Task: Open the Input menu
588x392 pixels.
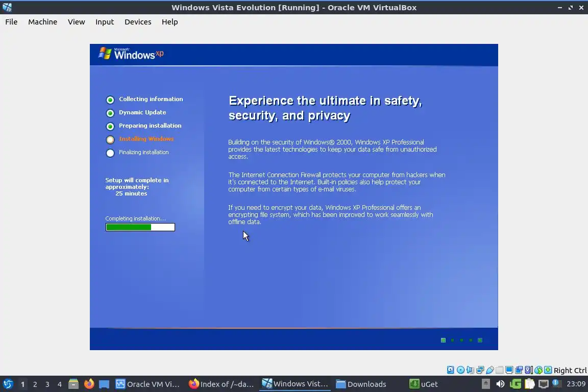Action: coord(104,22)
